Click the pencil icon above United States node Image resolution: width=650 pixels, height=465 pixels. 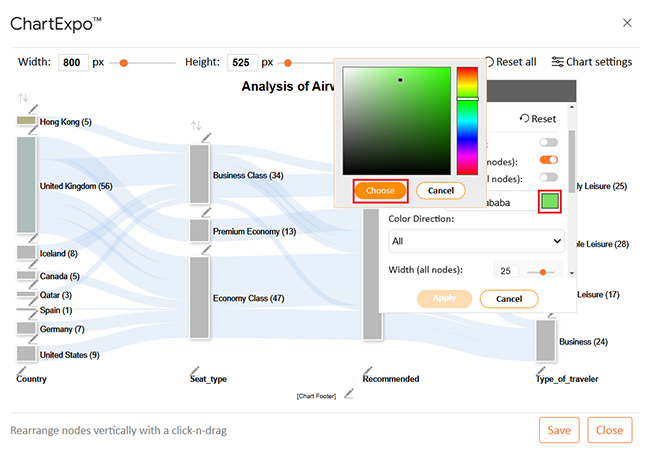pyautogui.click(x=33, y=339)
